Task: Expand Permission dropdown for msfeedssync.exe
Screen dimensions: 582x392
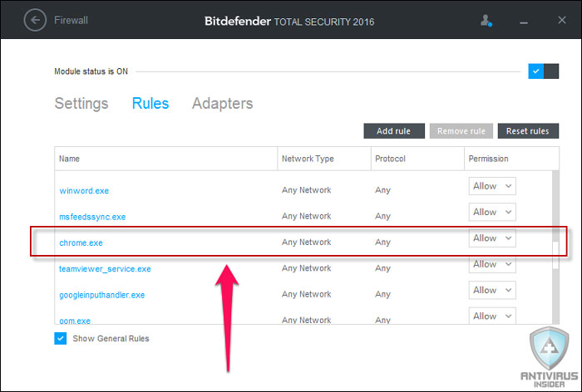Action: pos(492,212)
